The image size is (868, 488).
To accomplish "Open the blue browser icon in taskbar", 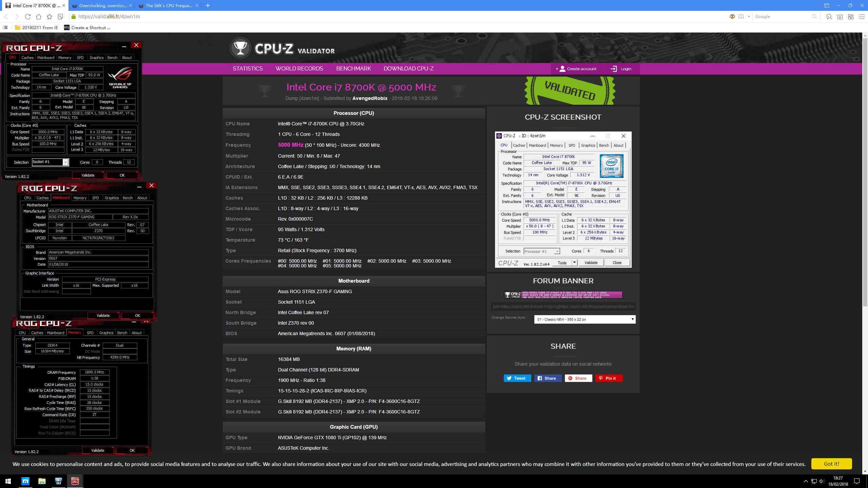I will coord(25,481).
